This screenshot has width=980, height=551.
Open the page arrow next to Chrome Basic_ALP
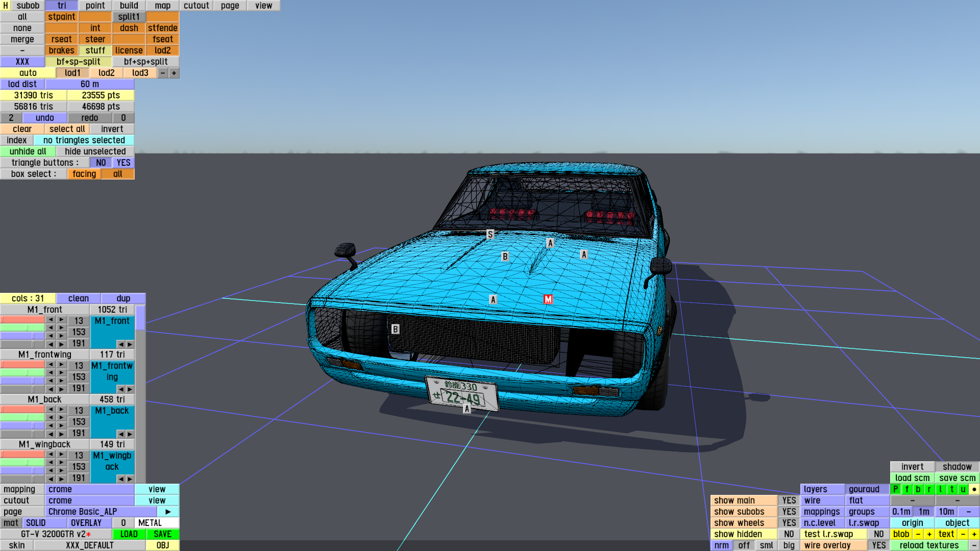click(168, 512)
